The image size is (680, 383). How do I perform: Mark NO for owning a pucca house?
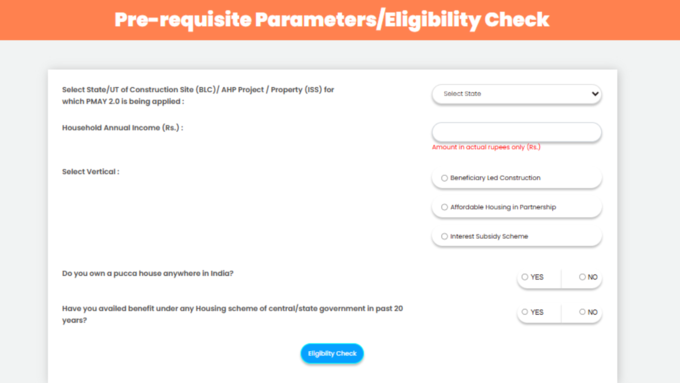click(582, 277)
